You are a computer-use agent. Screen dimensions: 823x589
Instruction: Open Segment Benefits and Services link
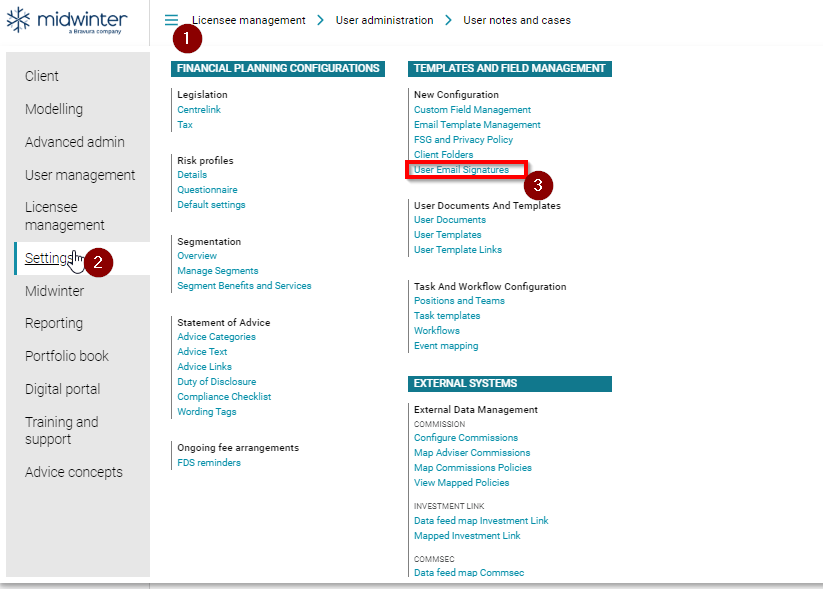point(244,286)
